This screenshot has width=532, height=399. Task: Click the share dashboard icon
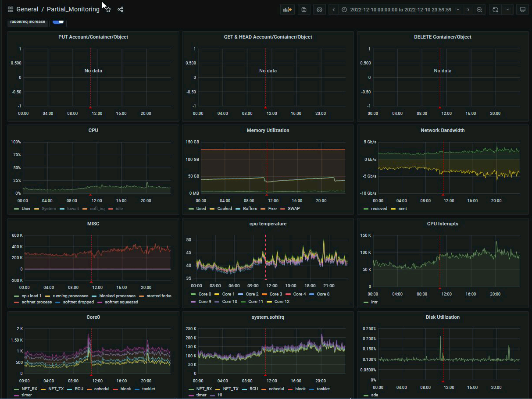(x=120, y=10)
